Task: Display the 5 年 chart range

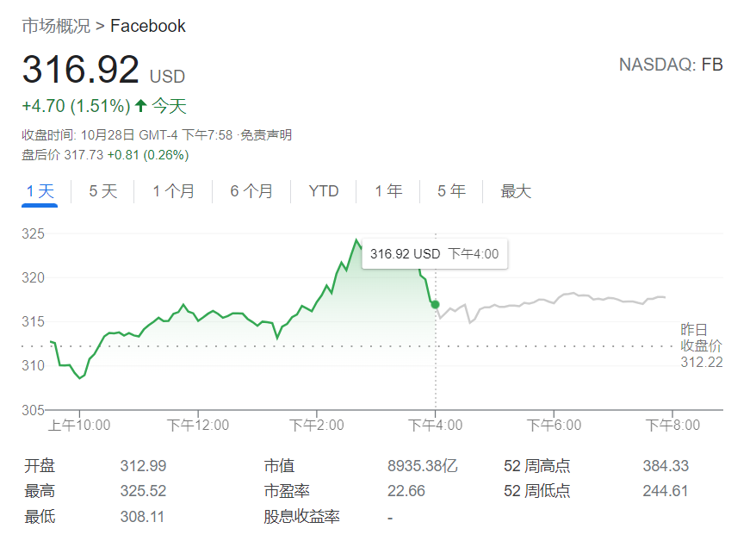Action: (x=451, y=191)
